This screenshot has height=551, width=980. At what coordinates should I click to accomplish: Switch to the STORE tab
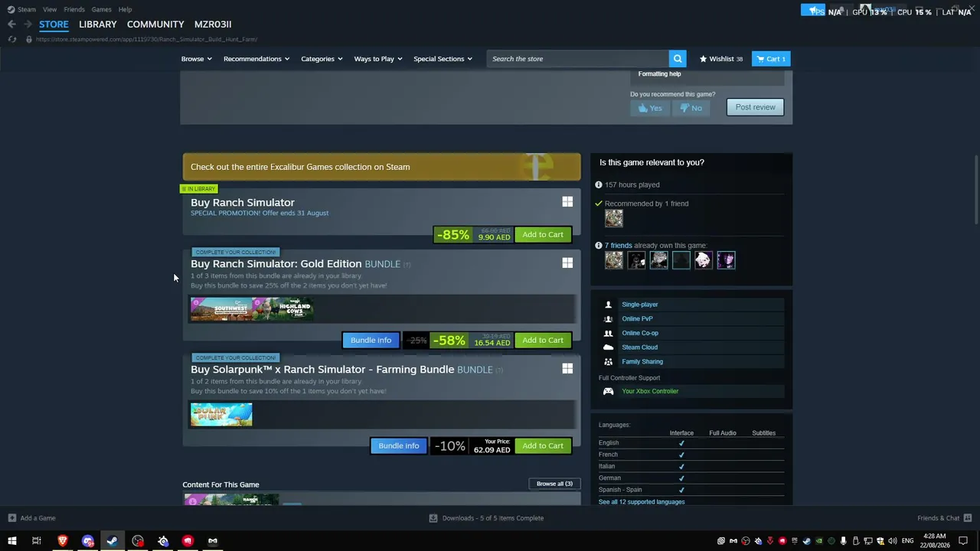54,24
